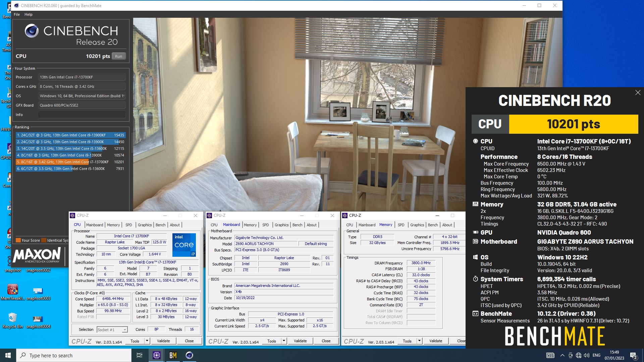644x362 pixels.
Task: Click the System Timers clock icon
Action: pyautogui.click(x=475, y=279)
